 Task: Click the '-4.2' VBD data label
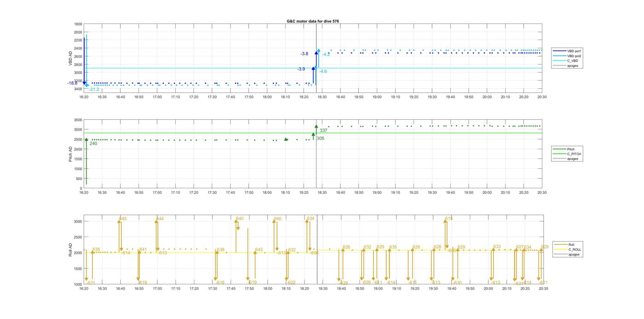click(x=326, y=54)
